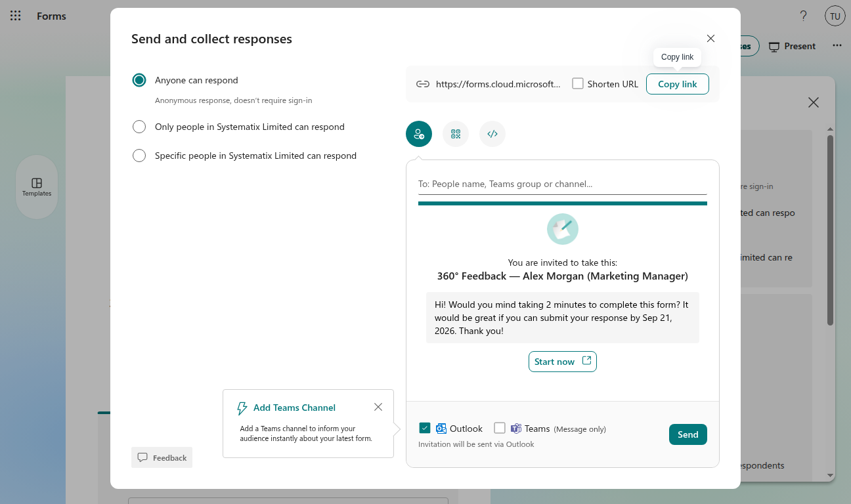851x504 pixels.
Task: Send the invitation
Action: pos(688,434)
